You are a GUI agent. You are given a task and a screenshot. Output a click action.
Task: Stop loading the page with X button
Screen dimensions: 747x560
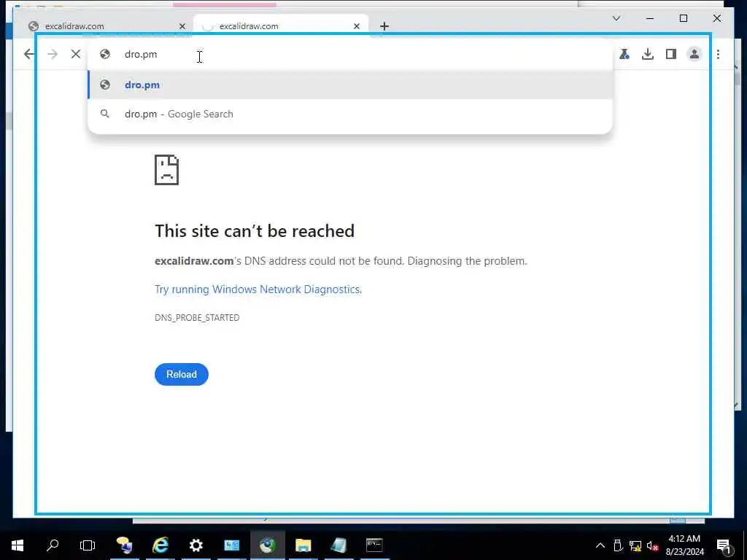pyautogui.click(x=76, y=54)
